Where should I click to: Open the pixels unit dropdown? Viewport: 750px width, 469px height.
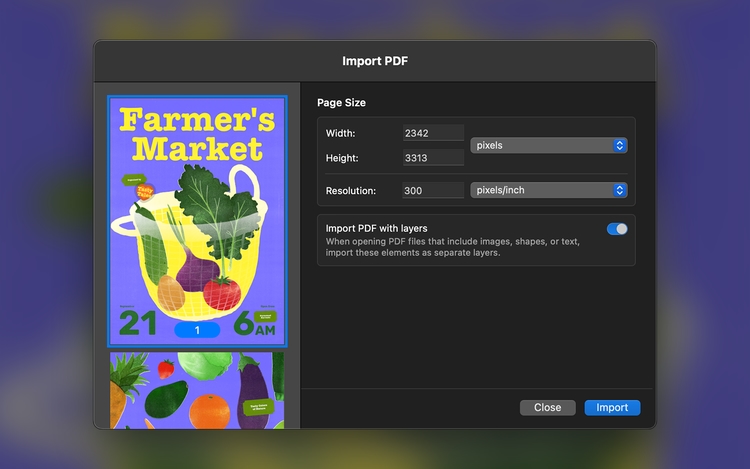[548, 146]
